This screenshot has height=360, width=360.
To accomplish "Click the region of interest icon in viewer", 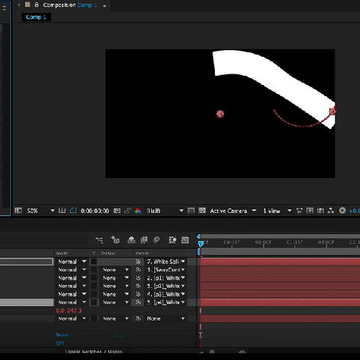I will (x=191, y=211).
